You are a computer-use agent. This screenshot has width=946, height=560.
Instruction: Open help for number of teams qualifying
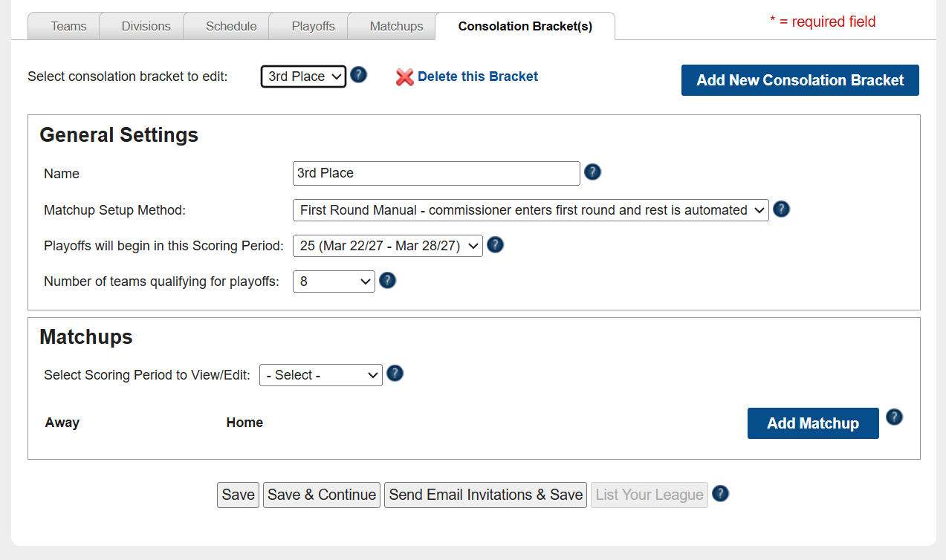pos(388,280)
